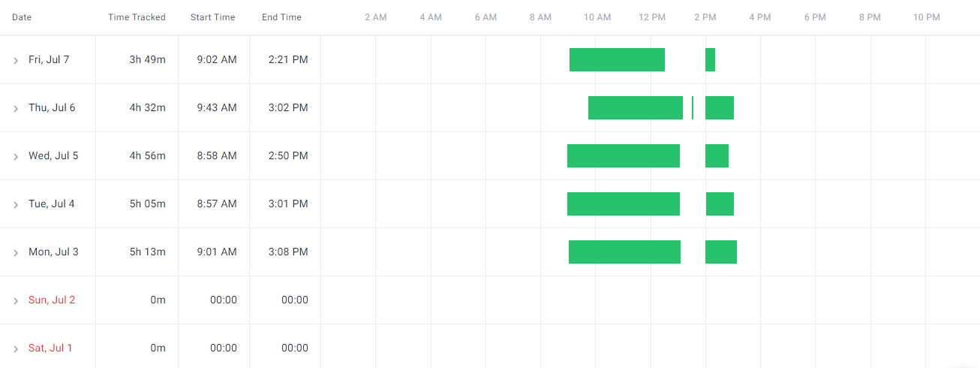The image size is (980, 368).
Task: Click the 8 AM timeline hour label
Action: tap(540, 17)
